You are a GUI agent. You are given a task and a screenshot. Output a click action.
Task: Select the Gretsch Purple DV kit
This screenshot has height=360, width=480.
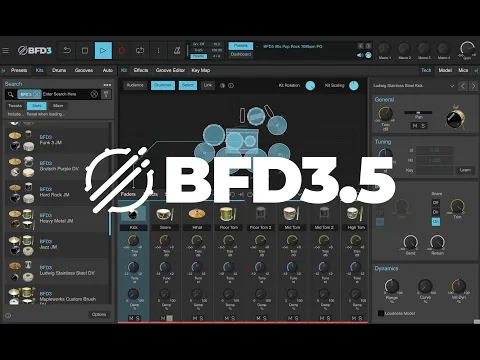pos(57,166)
